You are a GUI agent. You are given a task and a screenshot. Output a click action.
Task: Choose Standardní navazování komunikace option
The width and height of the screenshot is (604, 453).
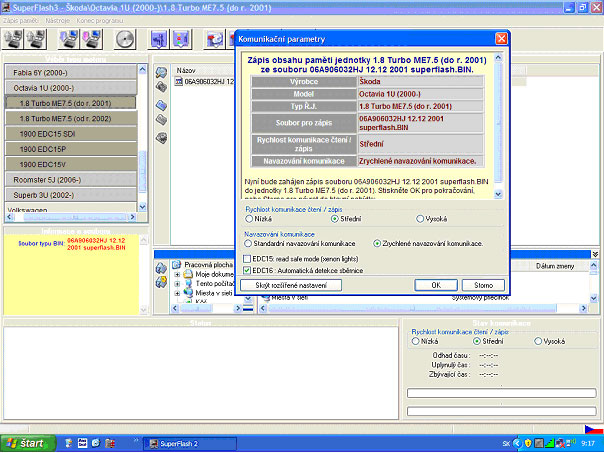tap(250, 243)
